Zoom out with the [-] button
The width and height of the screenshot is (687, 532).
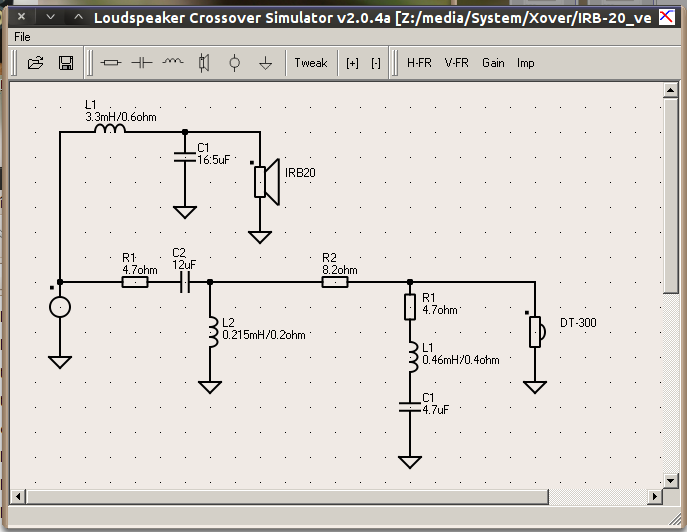click(375, 64)
